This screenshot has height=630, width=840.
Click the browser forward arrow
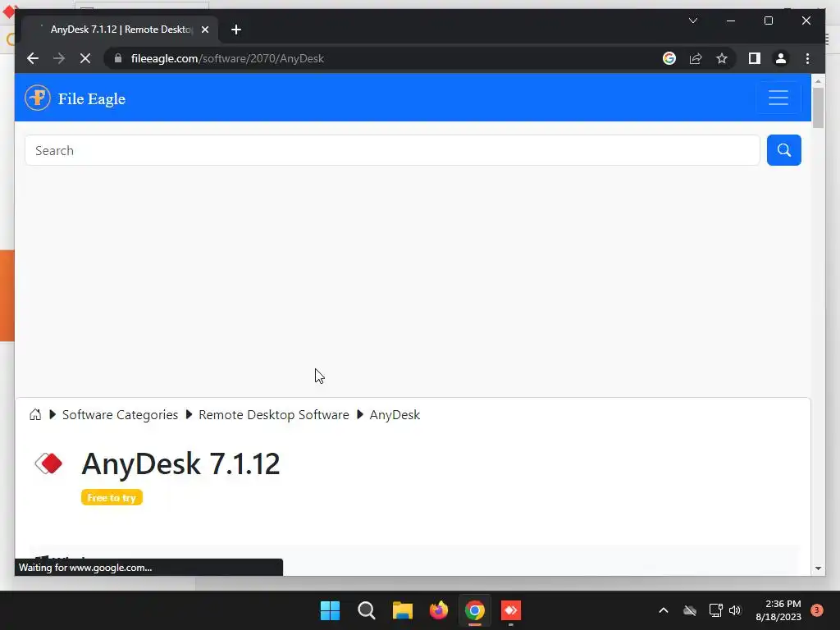(x=59, y=58)
